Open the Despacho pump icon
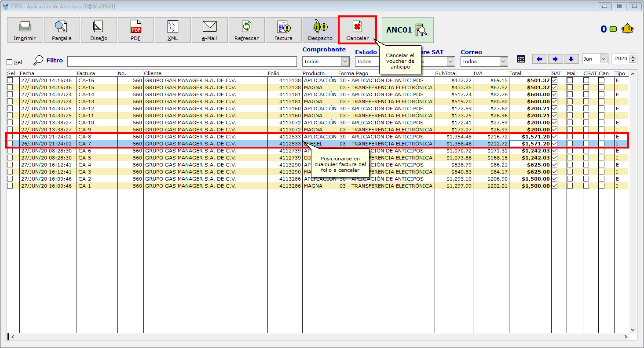 (x=320, y=27)
